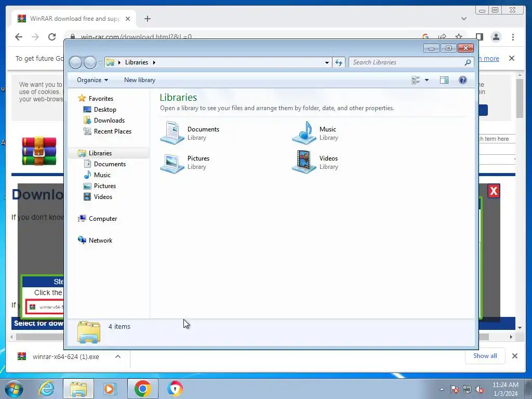The height and width of the screenshot is (399, 532).
Task: Open Downloads folder in Favorites
Action: (109, 120)
